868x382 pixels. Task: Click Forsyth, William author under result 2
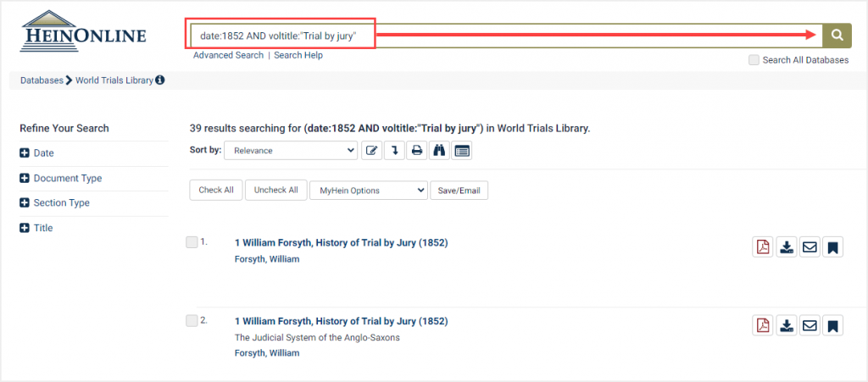click(x=267, y=353)
